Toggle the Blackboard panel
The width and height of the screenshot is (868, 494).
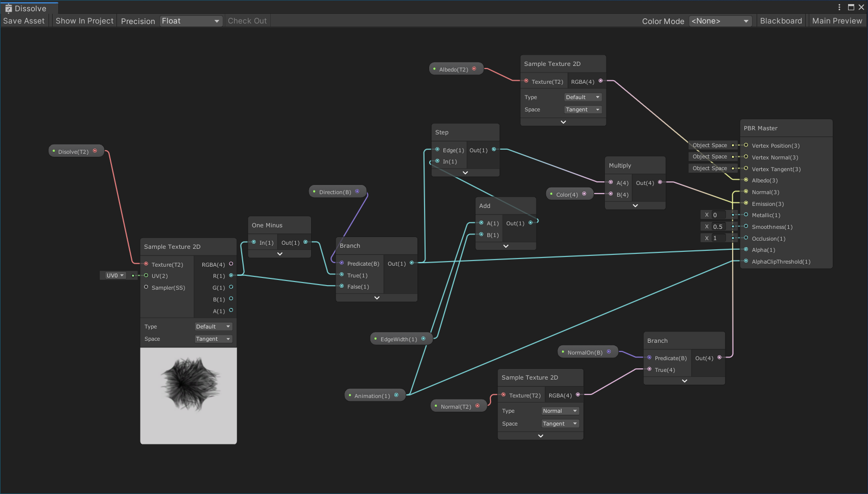[x=781, y=21]
